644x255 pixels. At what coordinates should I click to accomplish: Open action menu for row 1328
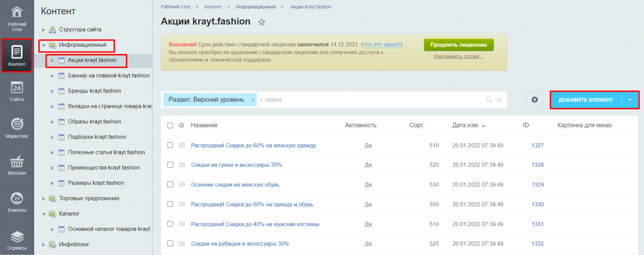(182, 165)
